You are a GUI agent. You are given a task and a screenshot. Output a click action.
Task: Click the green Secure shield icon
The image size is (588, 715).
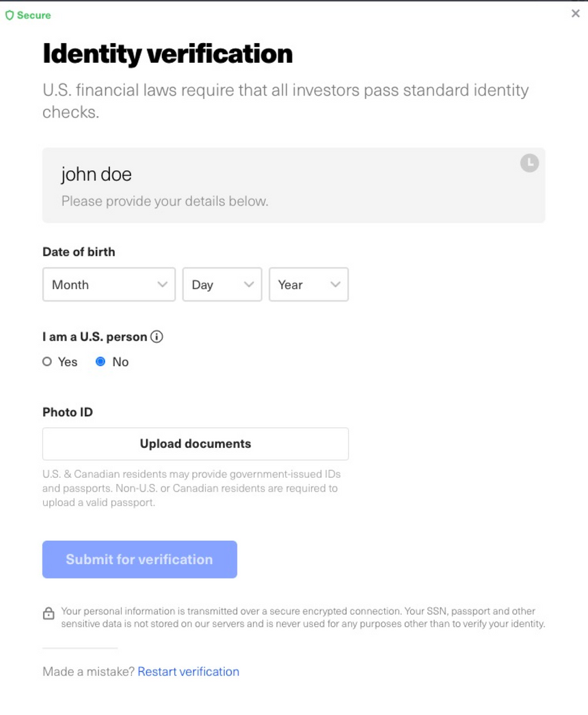(10, 15)
